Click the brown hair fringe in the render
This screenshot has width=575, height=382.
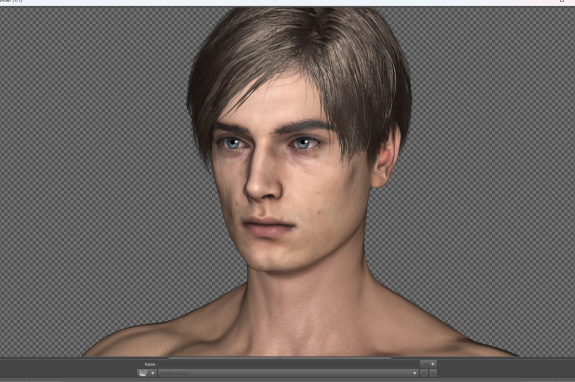(279, 73)
